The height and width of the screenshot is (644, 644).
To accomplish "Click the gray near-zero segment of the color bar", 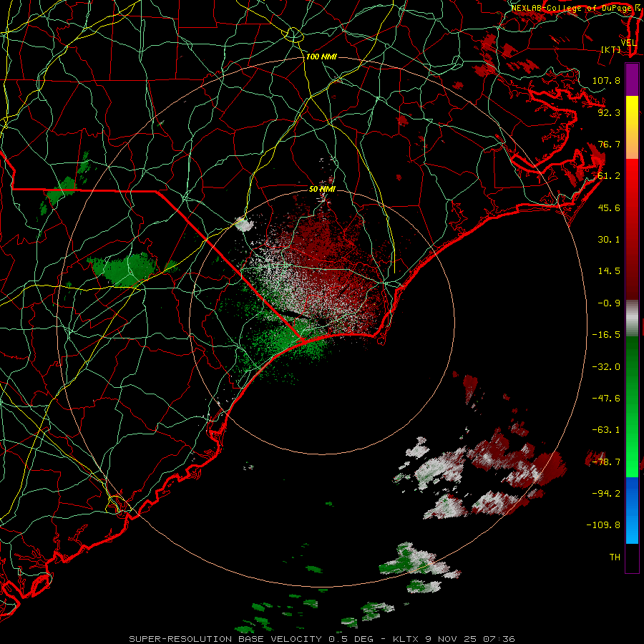I will [x=632, y=318].
